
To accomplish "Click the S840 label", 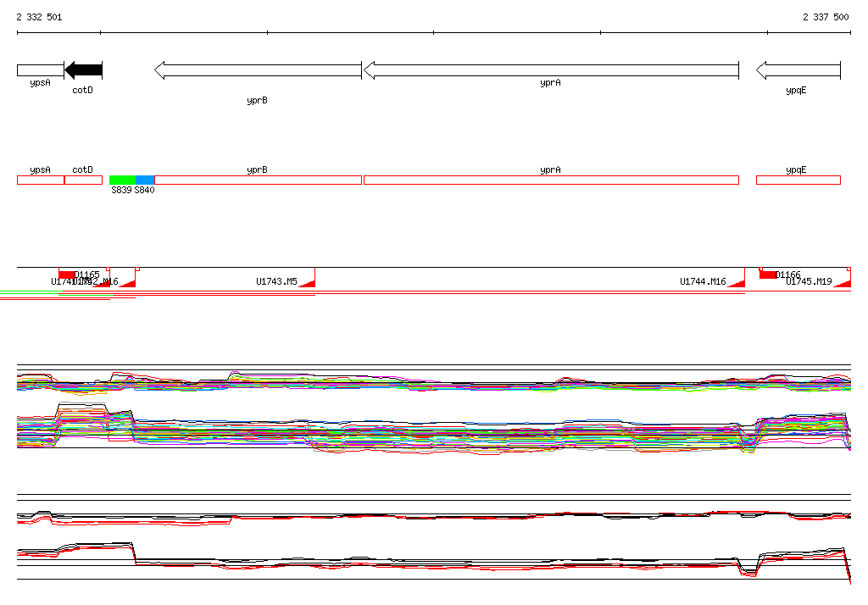I will [144, 190].
